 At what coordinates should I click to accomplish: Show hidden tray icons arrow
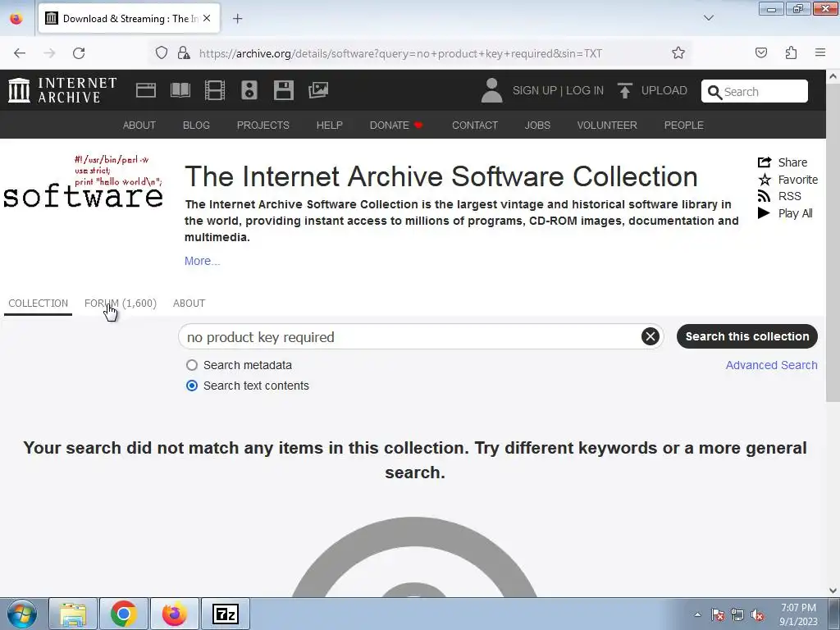pyautogui.click(x=697, y=614)
